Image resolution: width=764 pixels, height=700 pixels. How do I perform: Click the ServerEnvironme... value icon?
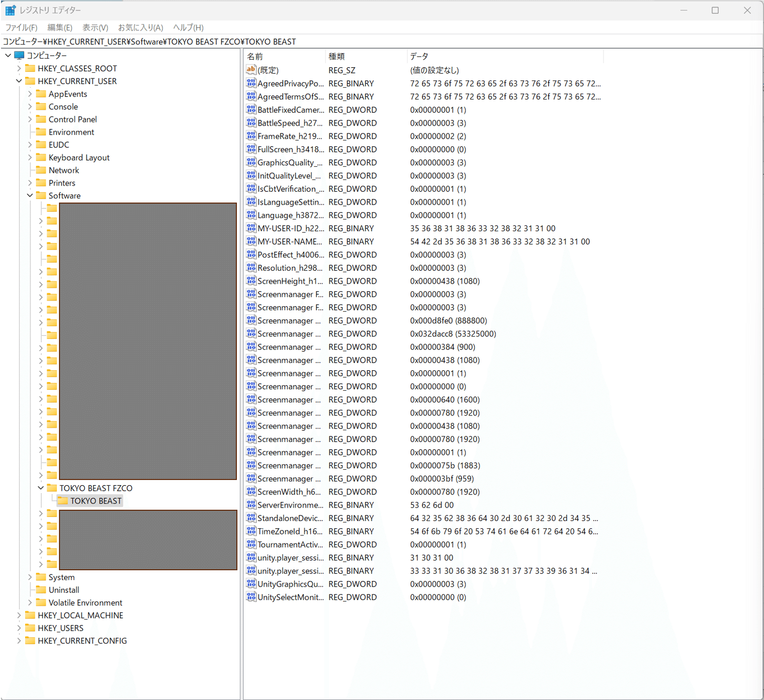[x=251, y=505]
